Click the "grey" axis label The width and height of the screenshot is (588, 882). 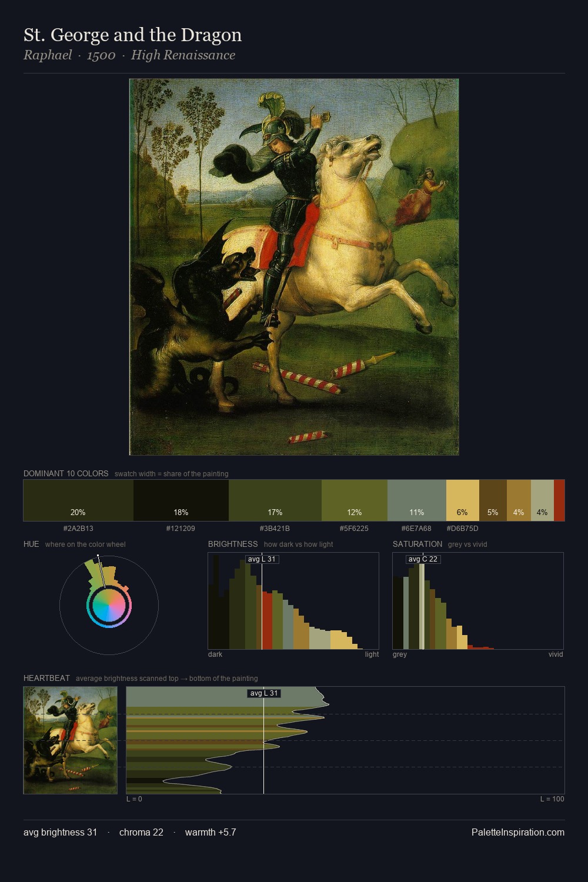click(400, 654)
